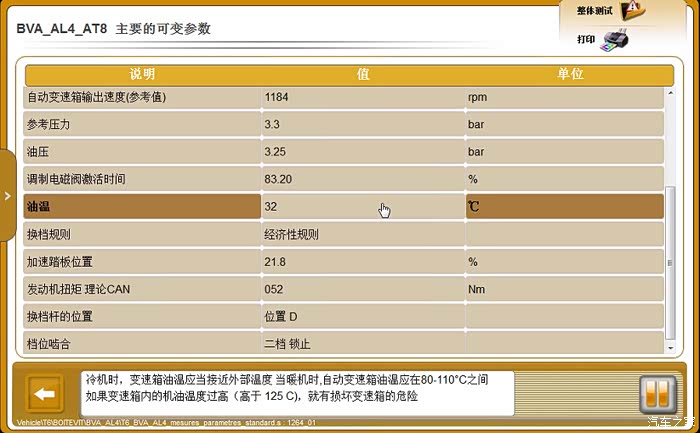Select the 调制电磁阀激活时间 row

(x=142, y=179)
